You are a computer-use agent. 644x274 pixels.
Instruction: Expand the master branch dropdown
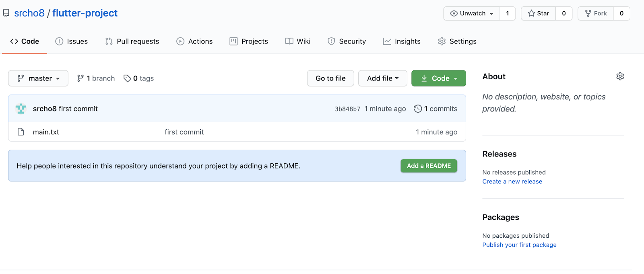tap(38, 78)
